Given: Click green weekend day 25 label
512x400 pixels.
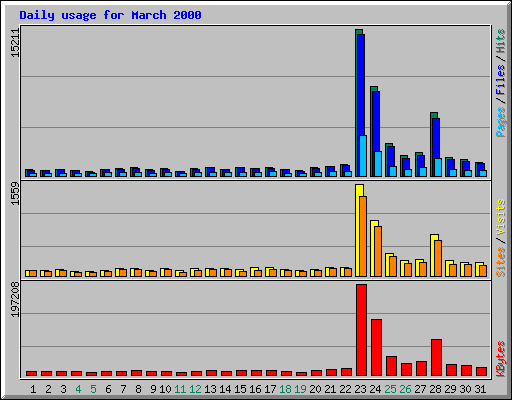Looking at the screenshot, I should tap(390, 389).
